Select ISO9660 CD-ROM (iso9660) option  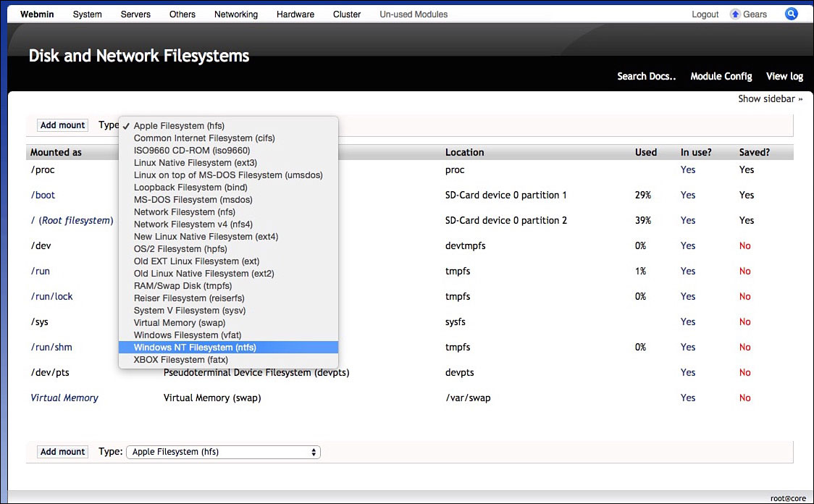click(228, 151)
